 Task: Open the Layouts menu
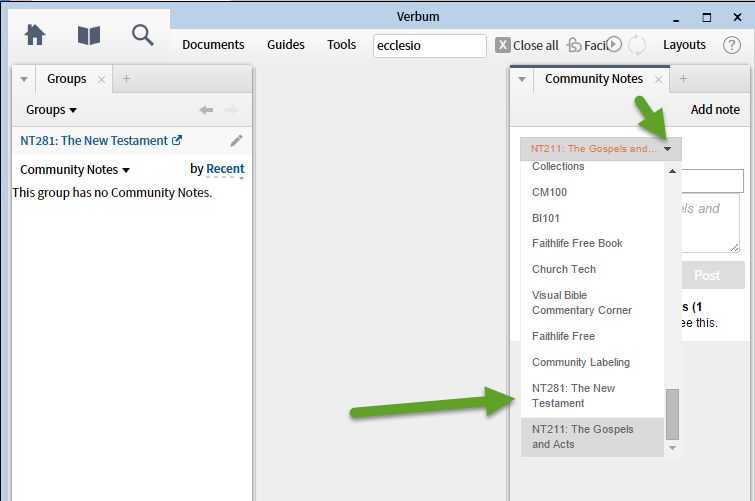684,45
